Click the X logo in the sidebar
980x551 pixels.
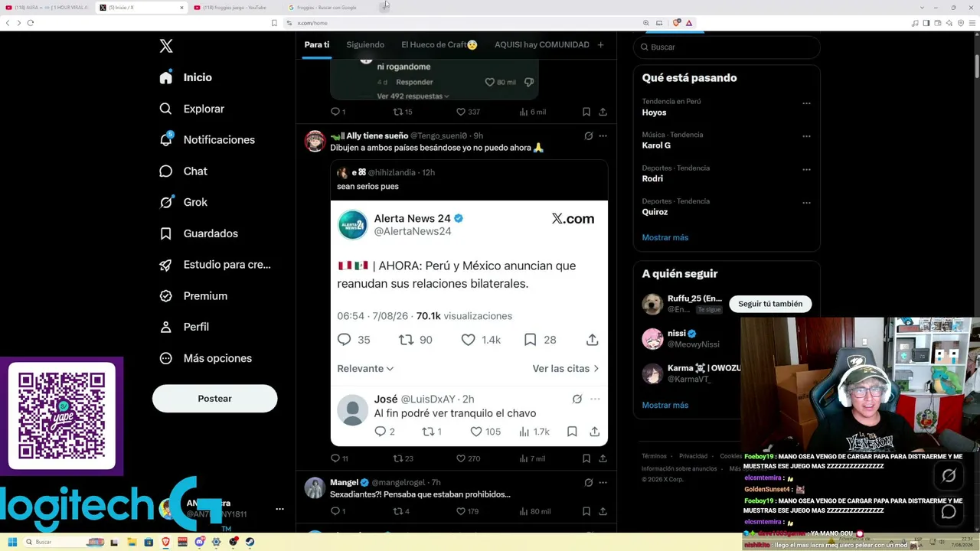pos(166,46)
